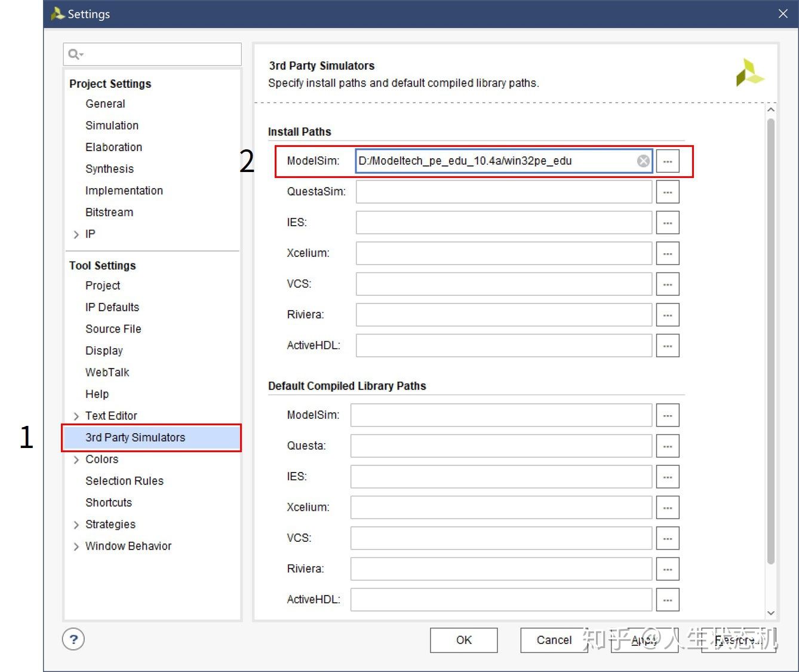Expand the Colors node

coord(76,460)
